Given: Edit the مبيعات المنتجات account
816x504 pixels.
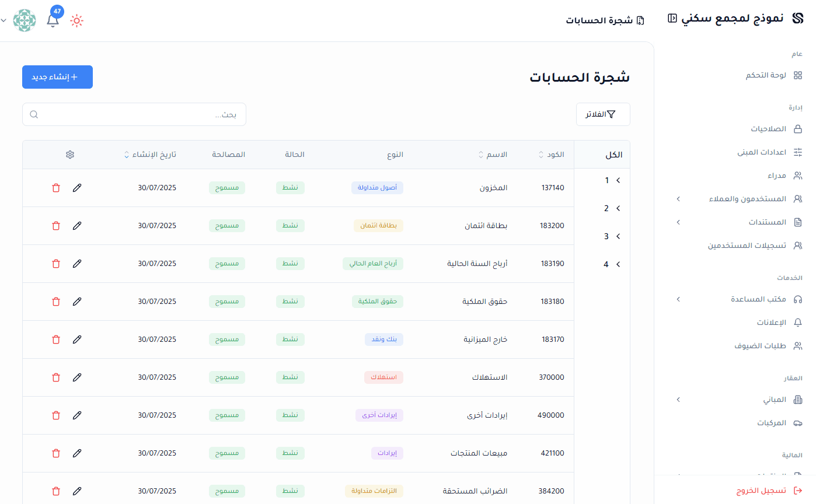Looking at the screenshot, I should (x=77, y=453).
